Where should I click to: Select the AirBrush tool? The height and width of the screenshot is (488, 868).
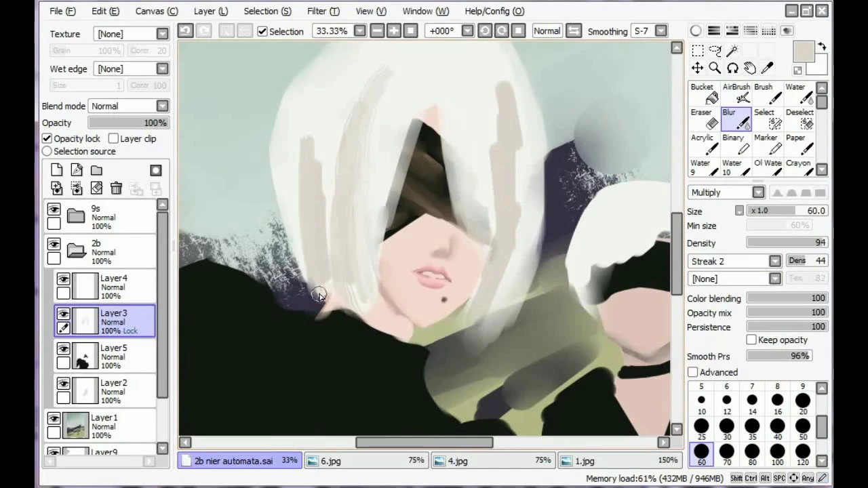coord(736,94)
